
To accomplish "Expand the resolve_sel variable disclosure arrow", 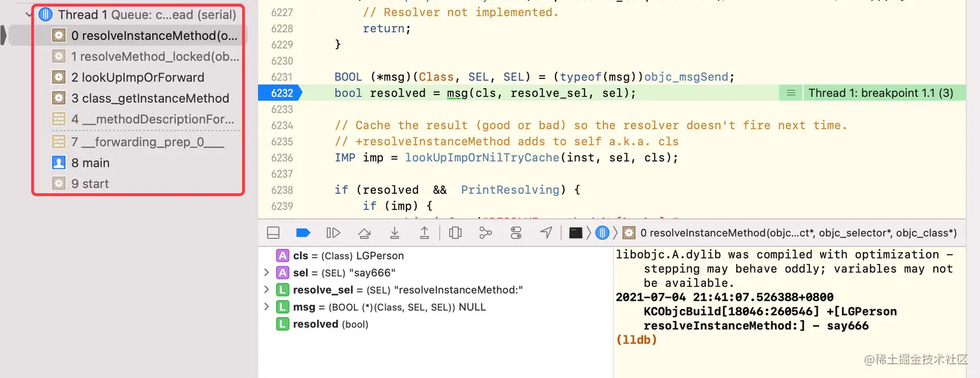I will [266, 290].
